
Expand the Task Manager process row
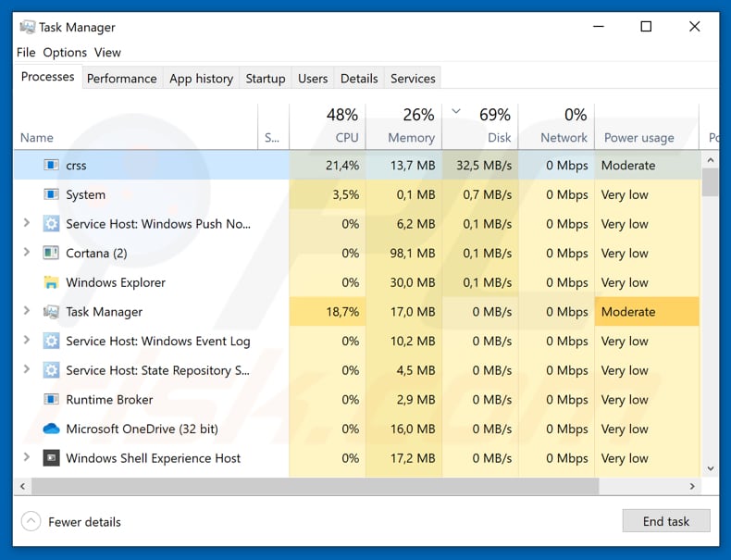pos(27,310)
